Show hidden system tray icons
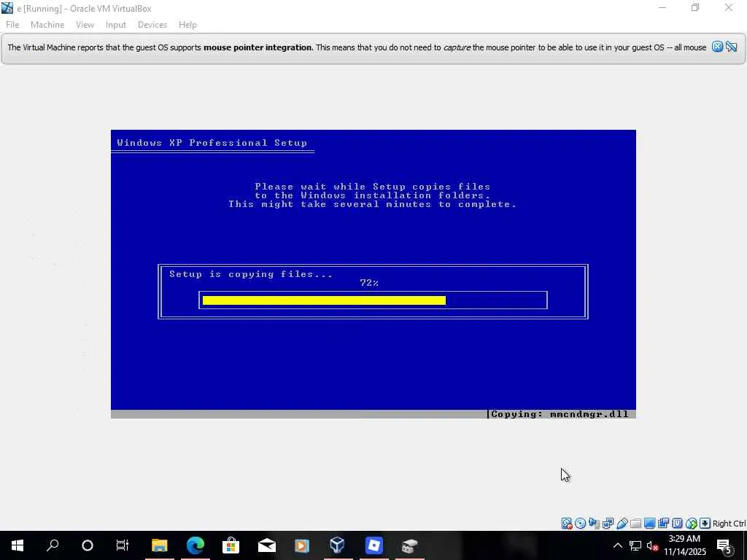 [x=617, y=545]
